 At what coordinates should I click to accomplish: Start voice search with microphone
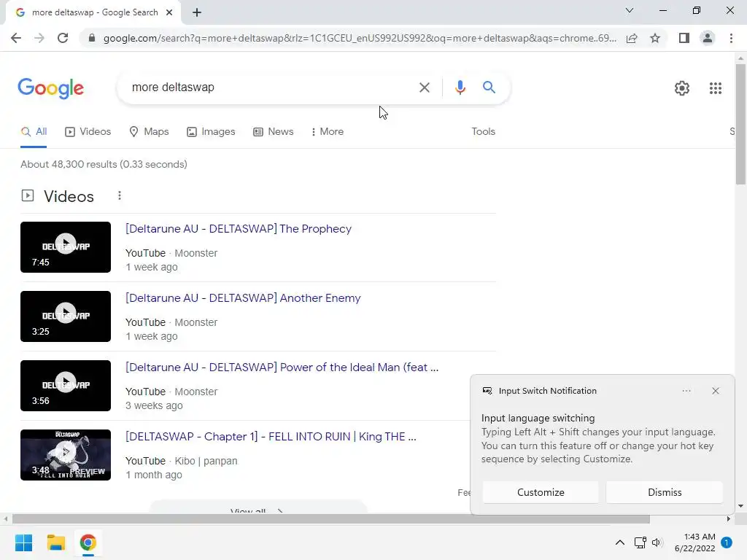460,87
